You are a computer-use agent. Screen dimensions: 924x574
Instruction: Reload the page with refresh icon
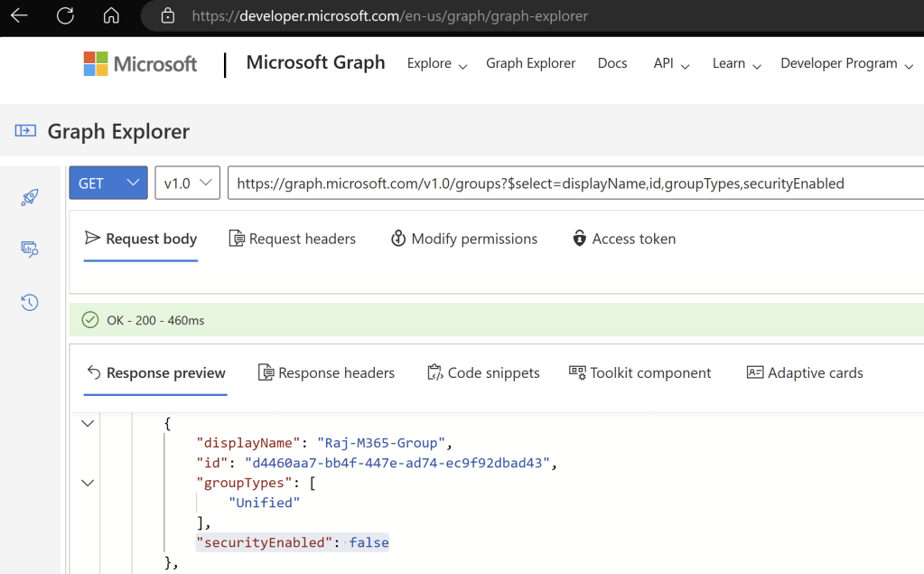point(65,15)
